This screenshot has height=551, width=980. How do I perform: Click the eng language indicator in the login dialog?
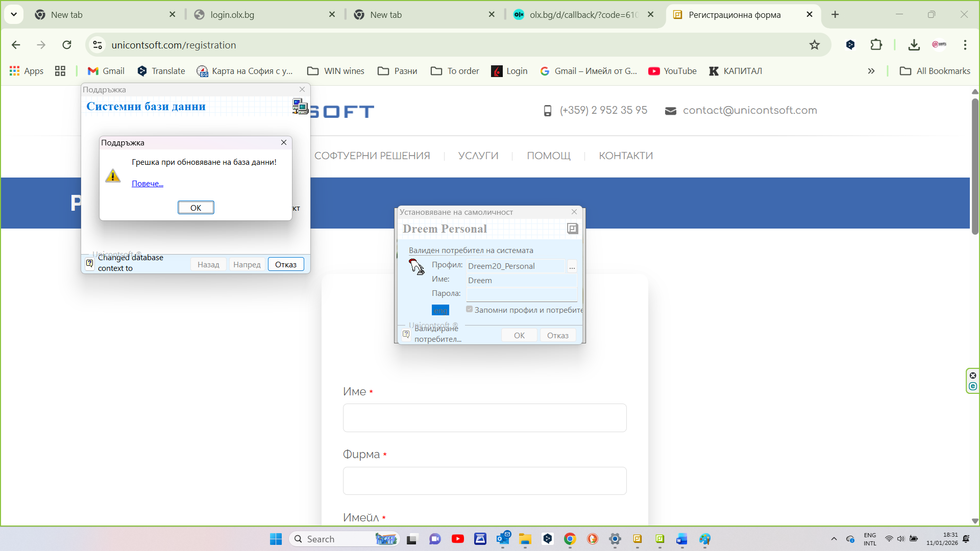pos(440,310)
